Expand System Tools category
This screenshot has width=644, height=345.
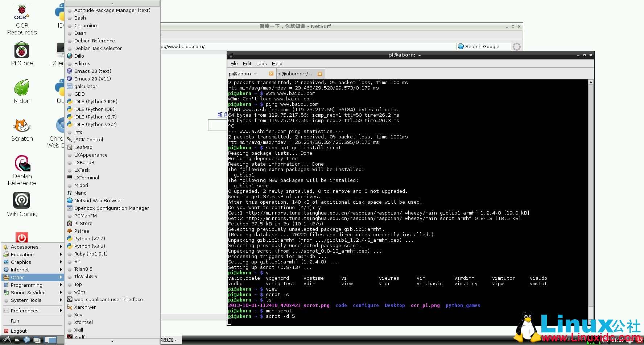[x=33, y=300]
